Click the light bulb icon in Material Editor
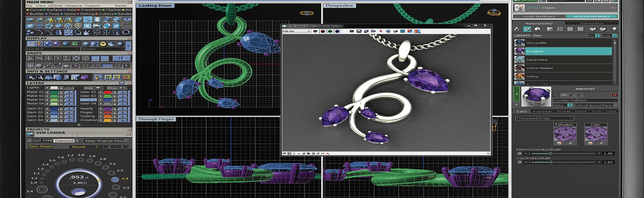 tap(614, 29)
